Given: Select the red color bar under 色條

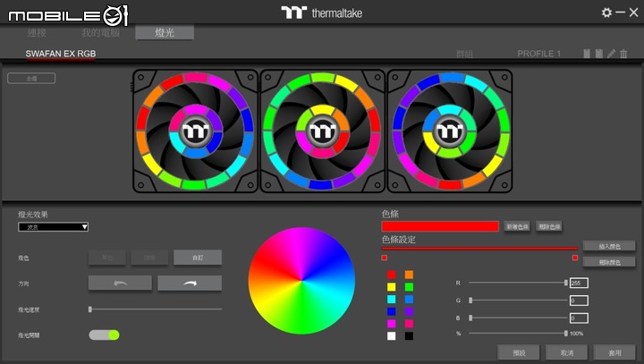Looking at the screenshot, I should (440, 226).
